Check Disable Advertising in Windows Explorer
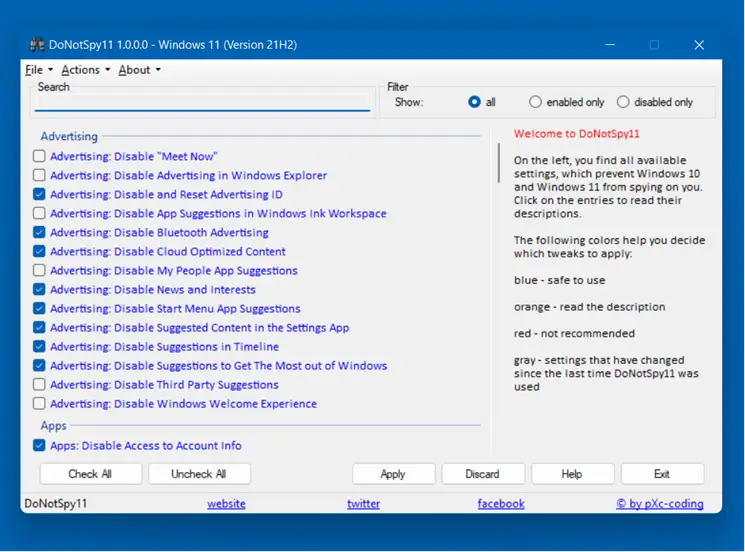This screenshot has height=552, width=745. (39, 175)
